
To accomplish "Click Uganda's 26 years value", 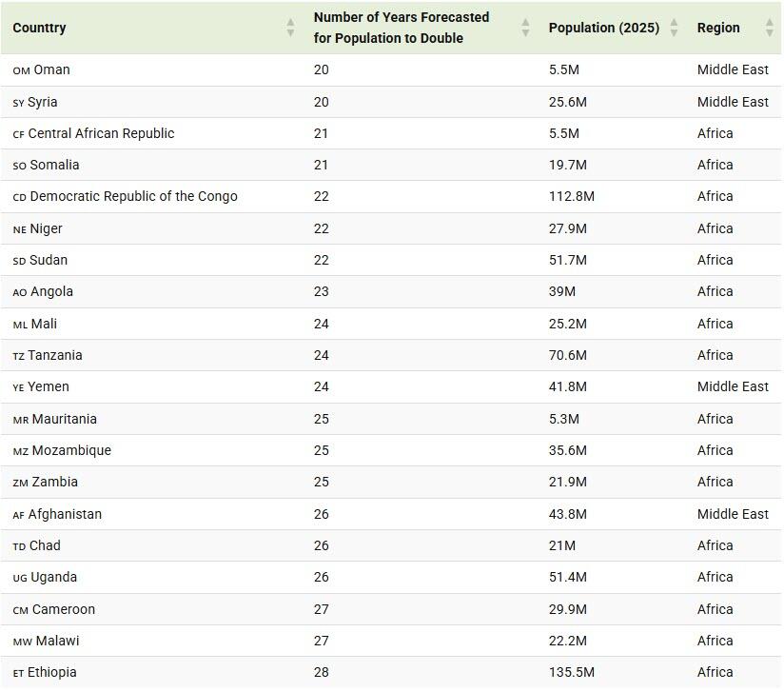I will (321, 577).
